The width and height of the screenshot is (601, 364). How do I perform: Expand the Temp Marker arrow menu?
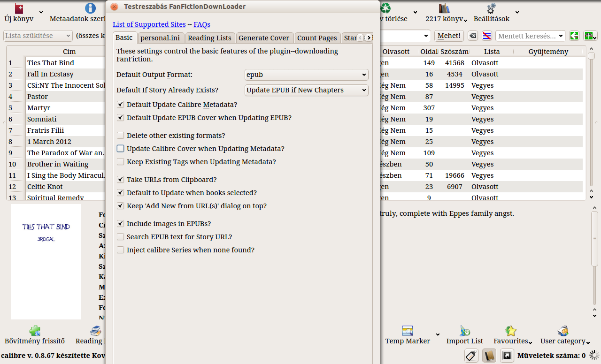click(x=438, y=335)
